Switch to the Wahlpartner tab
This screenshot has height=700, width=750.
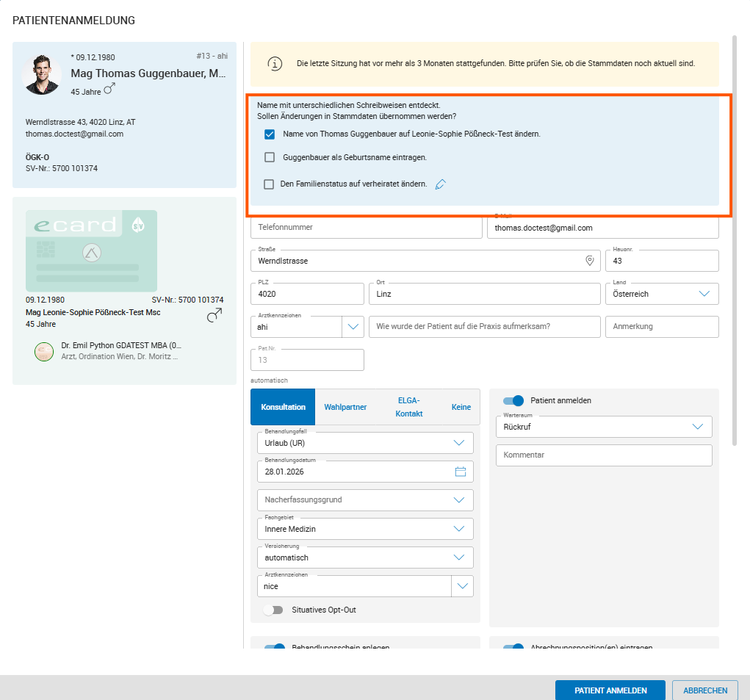tap(345, 407)
